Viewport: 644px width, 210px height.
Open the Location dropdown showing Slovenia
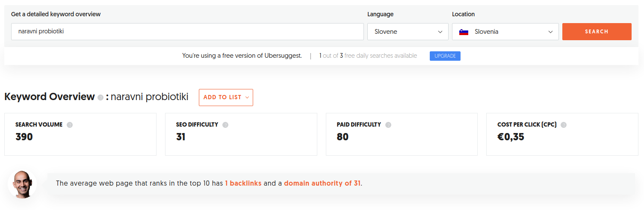(x=505, y=32)
